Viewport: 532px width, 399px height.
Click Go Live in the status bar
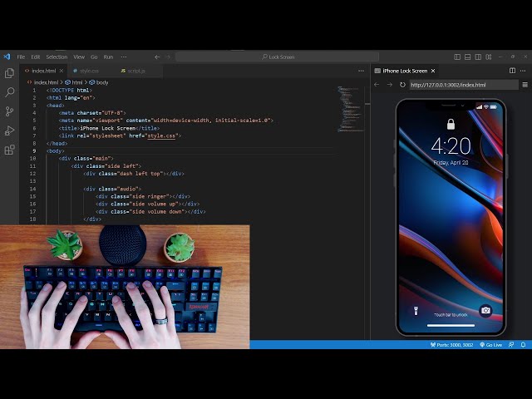(x=490, y=345)
